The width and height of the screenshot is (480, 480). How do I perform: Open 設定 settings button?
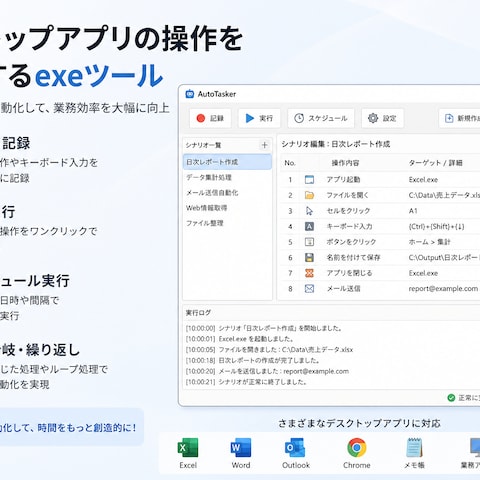(382, 118)
